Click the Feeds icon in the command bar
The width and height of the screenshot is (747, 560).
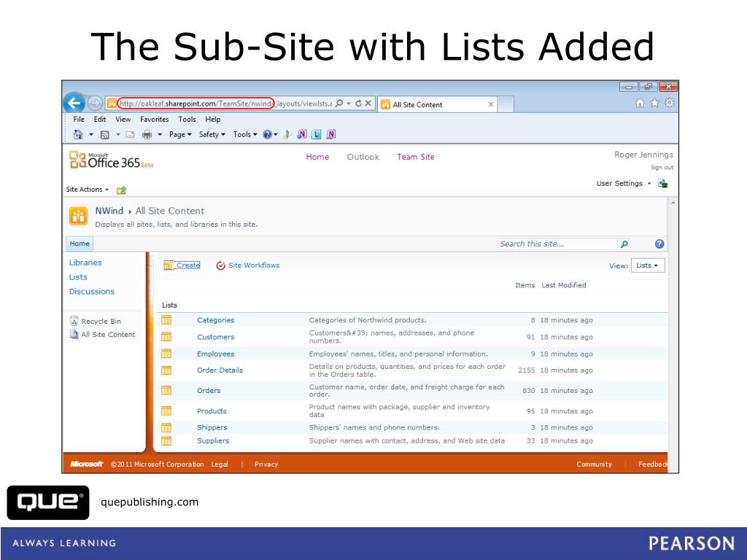pos(105,135)
